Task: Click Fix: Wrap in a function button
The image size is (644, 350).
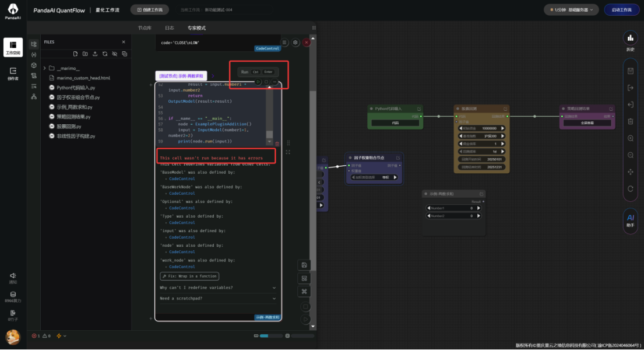Action: (x=189, y=276)
